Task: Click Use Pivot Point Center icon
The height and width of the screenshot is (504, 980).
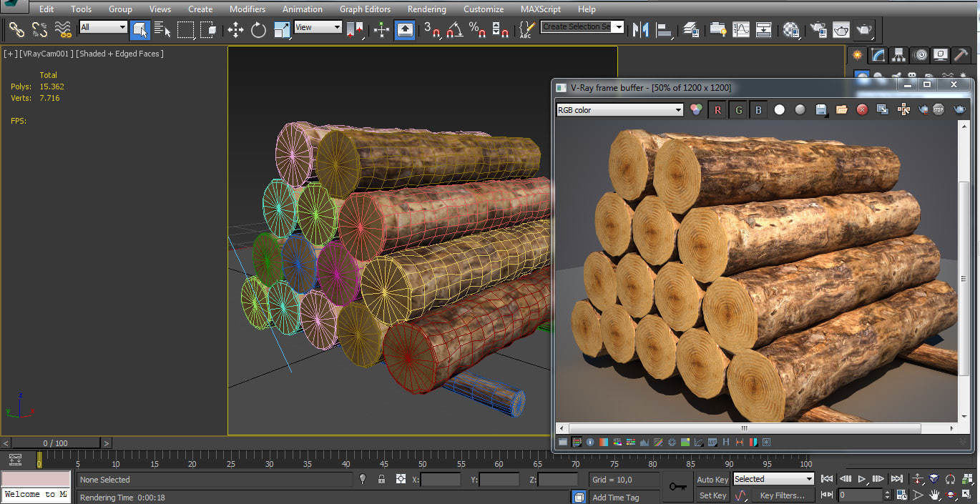Action: (x=354, y=29)
